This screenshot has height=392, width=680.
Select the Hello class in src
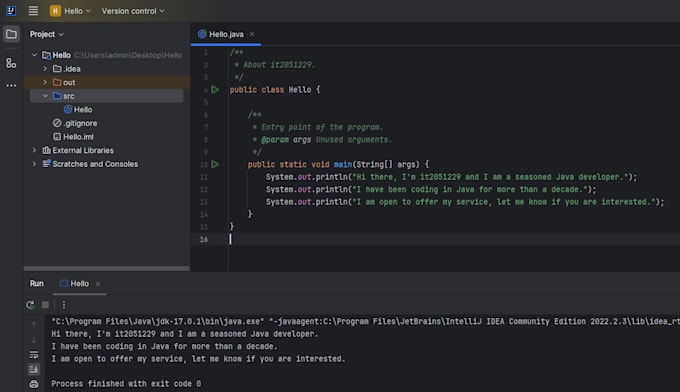(78, 110)
